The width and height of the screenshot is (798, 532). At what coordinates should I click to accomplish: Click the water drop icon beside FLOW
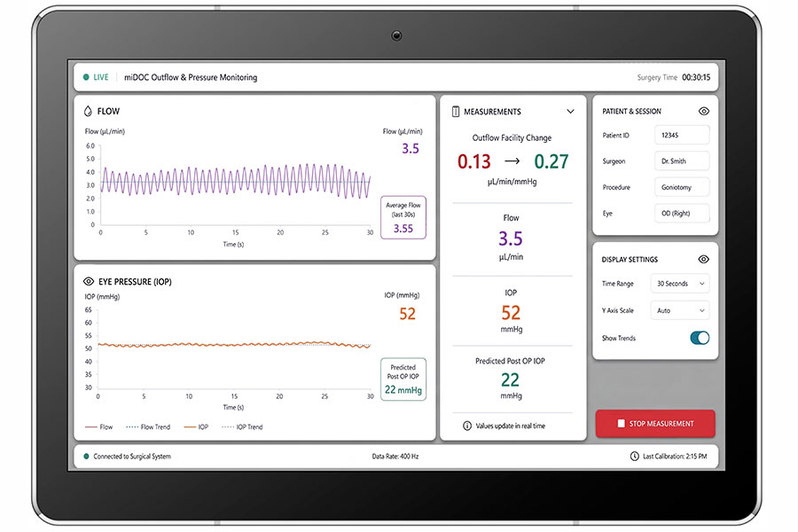[88, 111]
